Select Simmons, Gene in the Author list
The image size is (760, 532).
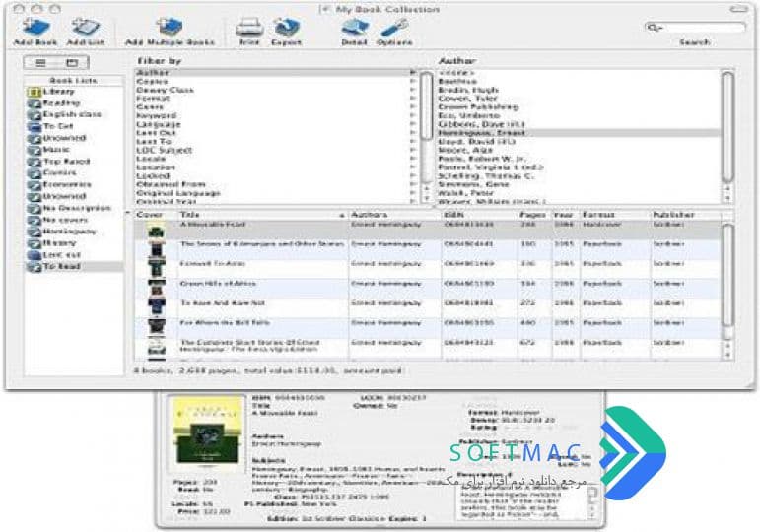pyautogui.click(x=579, y=184)
